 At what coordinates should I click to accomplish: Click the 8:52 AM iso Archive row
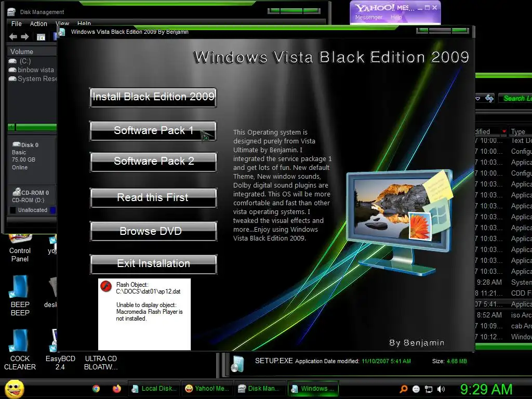coord(503,315)
